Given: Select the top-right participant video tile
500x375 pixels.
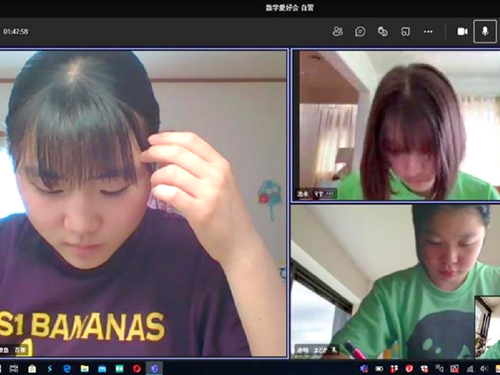Looking at the screenshot, I should (x=396, y=125).
